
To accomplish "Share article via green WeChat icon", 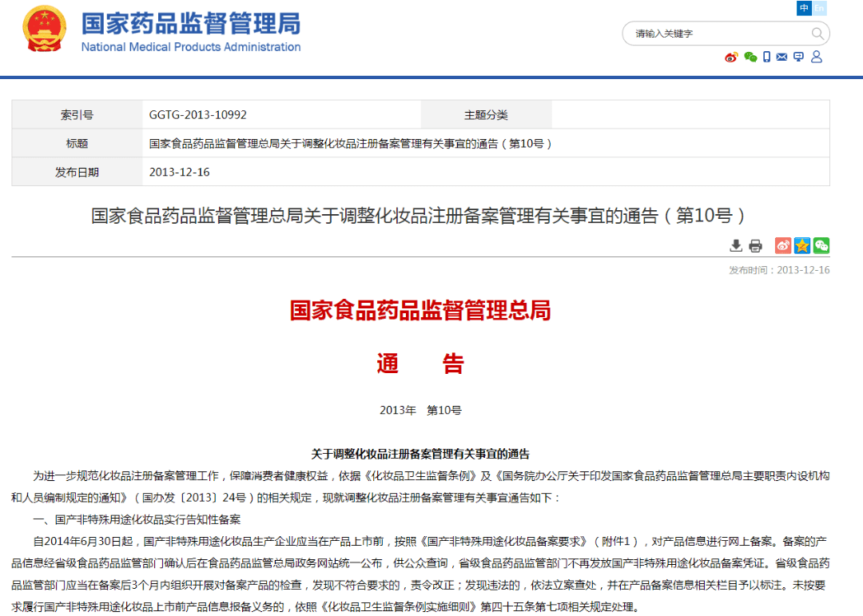I will 821,246.
